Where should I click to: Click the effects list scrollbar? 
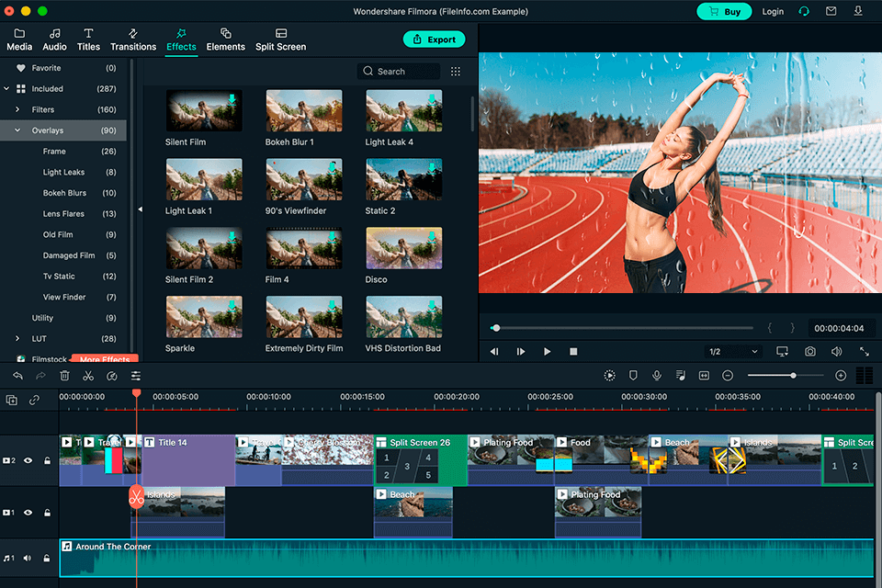[x=472, y=113]
